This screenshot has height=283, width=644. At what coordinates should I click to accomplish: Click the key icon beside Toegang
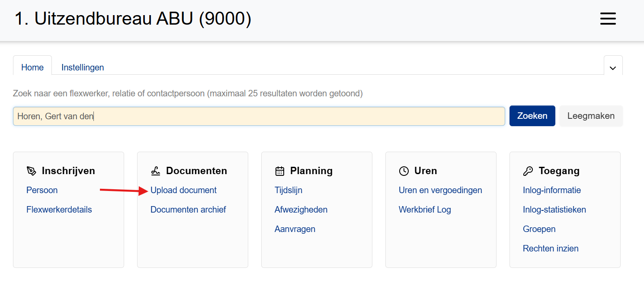tap(528, 171)
